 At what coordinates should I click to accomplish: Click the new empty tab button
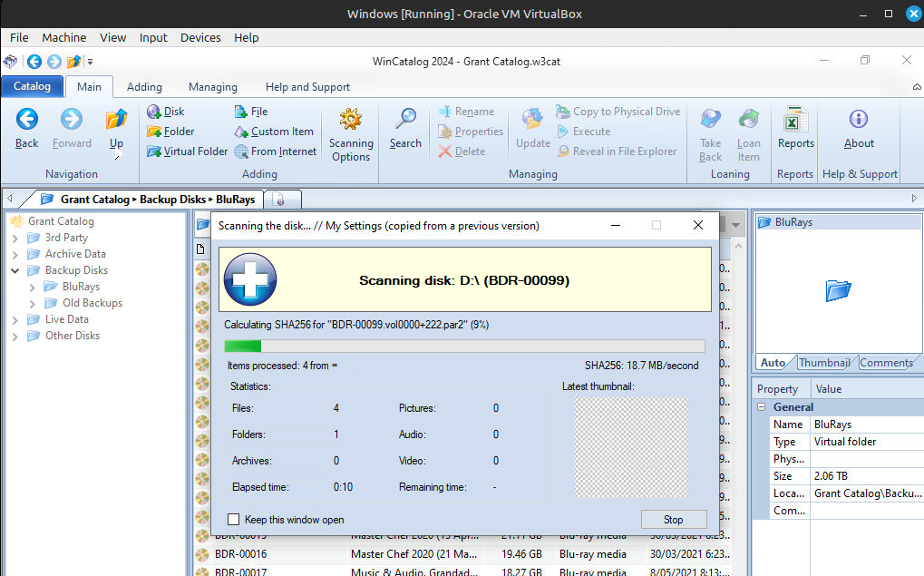coord(282,200)
